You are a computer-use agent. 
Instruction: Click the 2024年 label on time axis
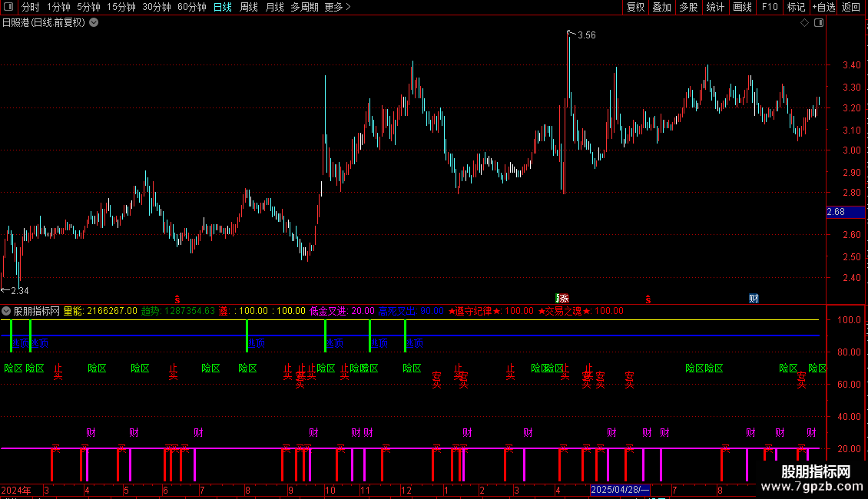coord(16,490)
